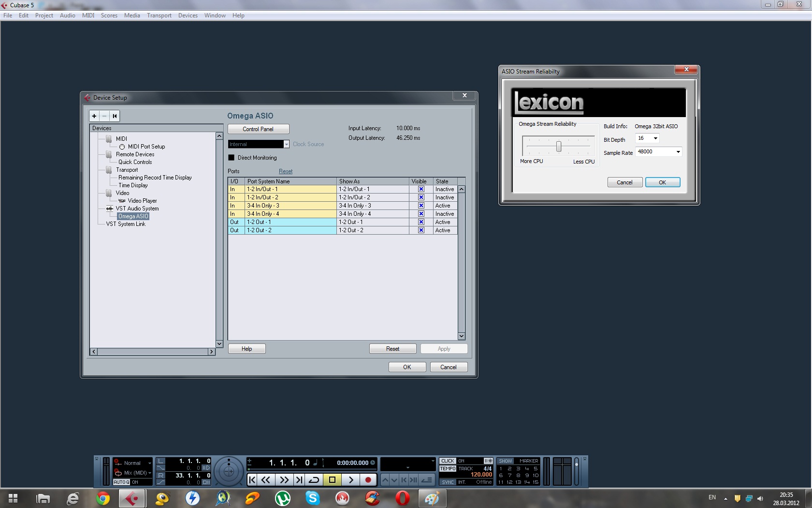Image resolution: width=812 pixels, height=508 pixels.
Task: Click Help in Device Setup
Action: point(247,349)
